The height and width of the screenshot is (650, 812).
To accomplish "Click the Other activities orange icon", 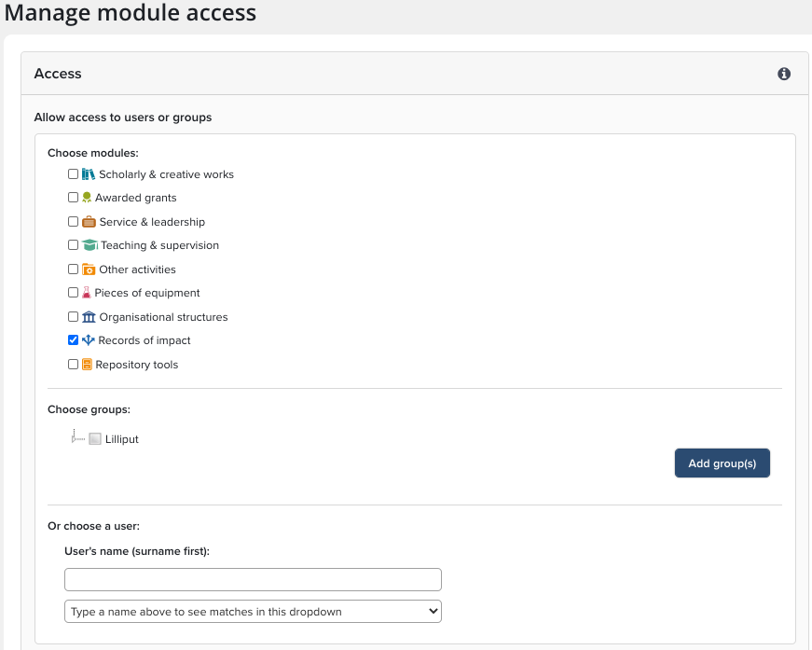I will [89, 270].
